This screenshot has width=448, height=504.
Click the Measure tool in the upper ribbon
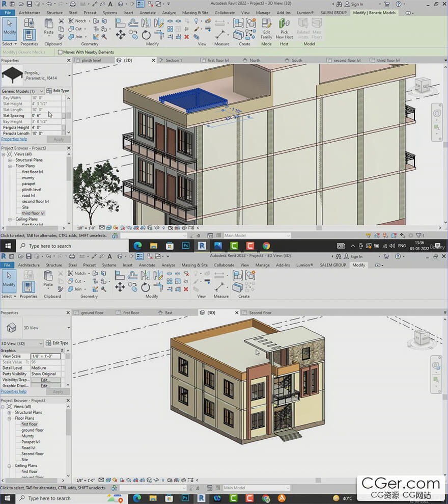pyautogui.click(x=220, y=34)
